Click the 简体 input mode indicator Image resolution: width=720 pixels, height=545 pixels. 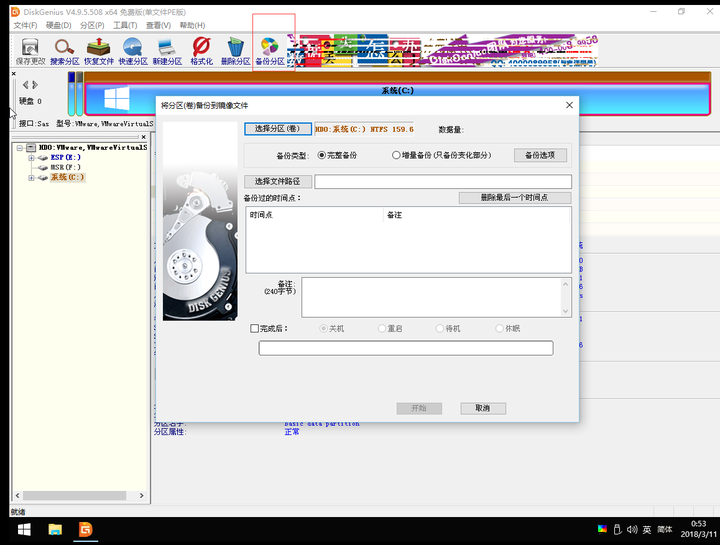(664, 529)
